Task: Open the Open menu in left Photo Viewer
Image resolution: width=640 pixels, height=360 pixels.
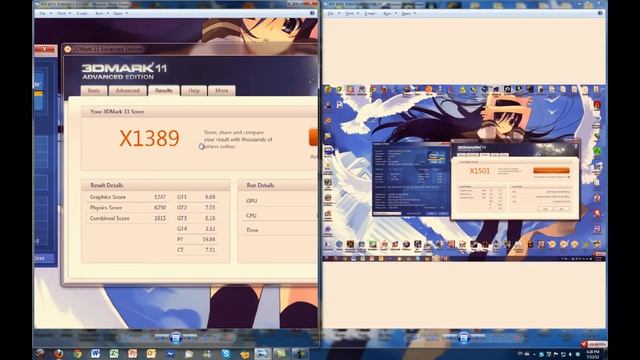Action: click(120, 13)
